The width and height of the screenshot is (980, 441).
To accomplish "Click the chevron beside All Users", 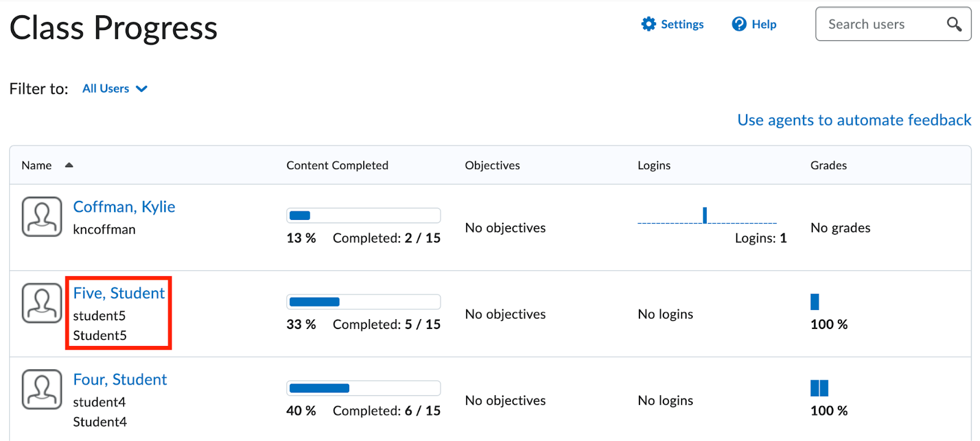I will pos(141,89).
